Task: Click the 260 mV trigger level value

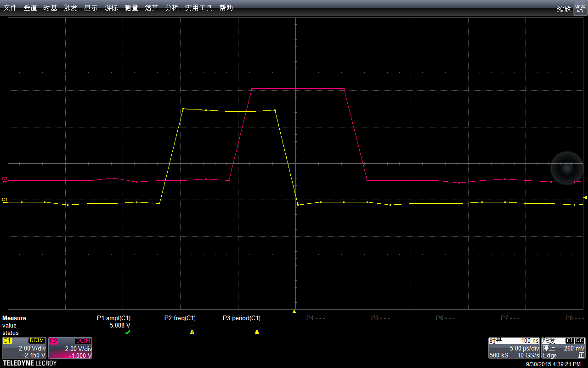Action: 574,349
